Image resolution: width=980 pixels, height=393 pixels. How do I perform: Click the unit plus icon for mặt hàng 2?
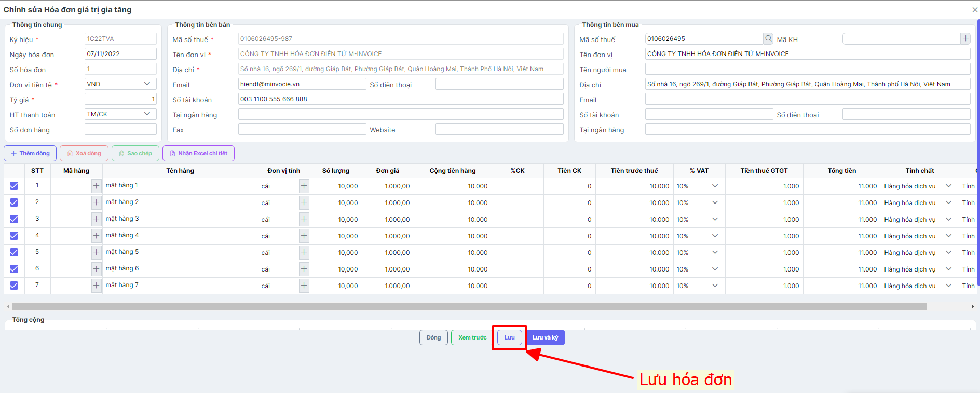304,202
